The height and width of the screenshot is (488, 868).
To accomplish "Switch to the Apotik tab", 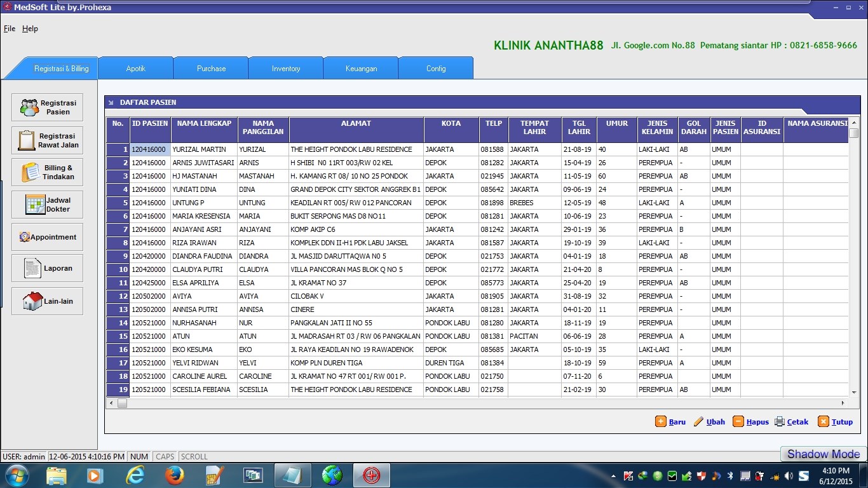I will tap(135, 69).
